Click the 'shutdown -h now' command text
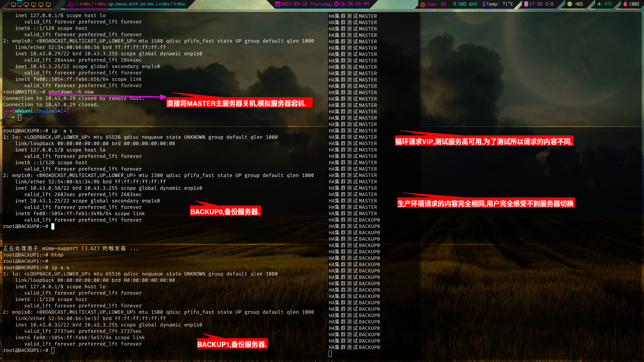The height and width of the screenshot is (362, 644). [71, 92]
